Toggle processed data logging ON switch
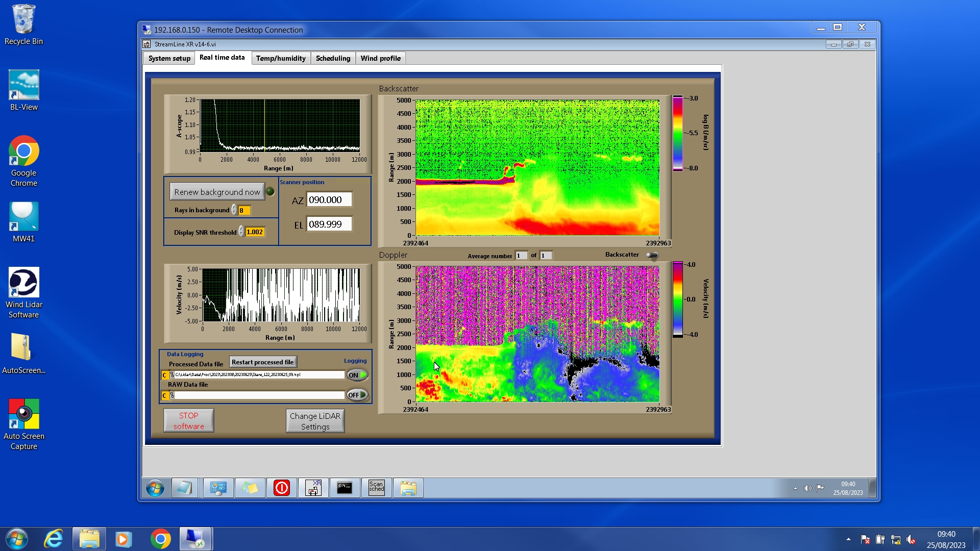Viewport: 980px width, 551px height. click(357, 375)
